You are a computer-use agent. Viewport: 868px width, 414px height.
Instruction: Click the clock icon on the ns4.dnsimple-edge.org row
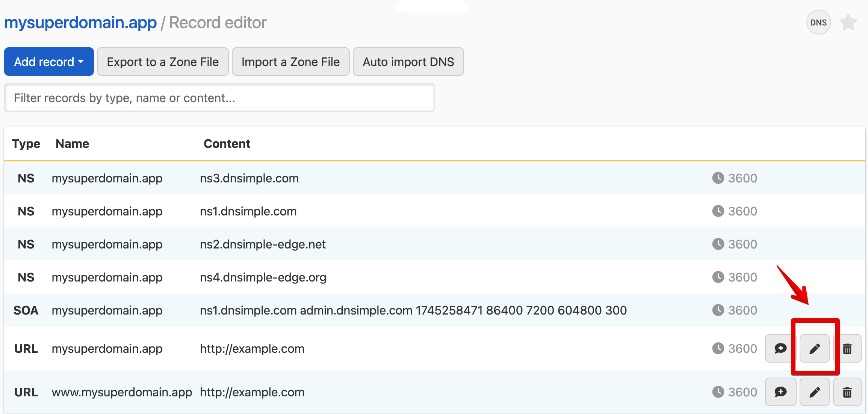tap(718, 277)
